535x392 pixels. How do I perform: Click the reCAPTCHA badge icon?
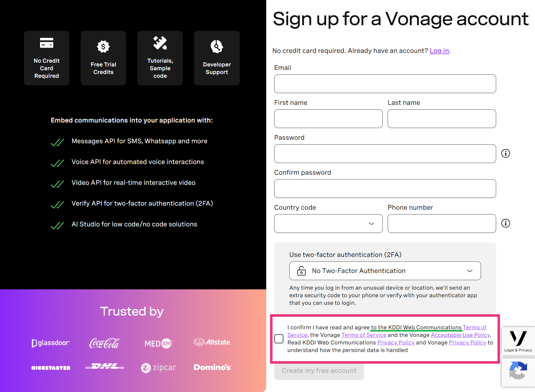click(518, 371)
